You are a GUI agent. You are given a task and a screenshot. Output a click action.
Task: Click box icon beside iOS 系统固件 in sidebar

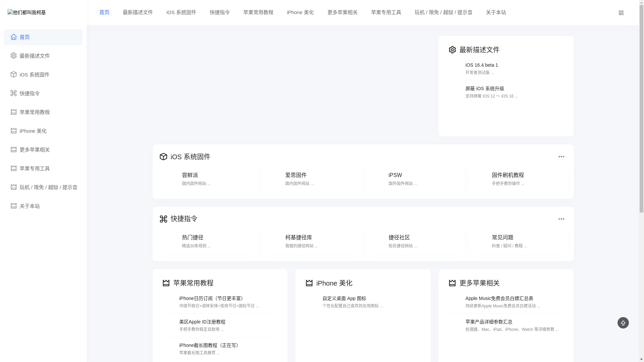tap(13, 74)
